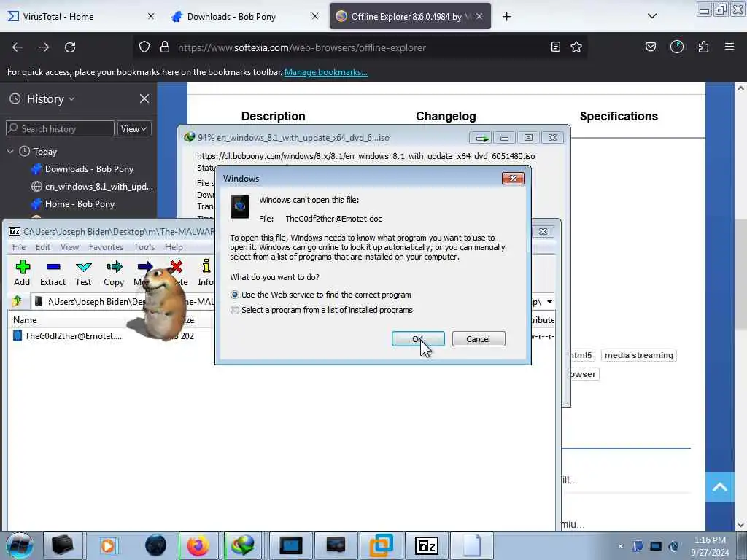
Task: Switch to Downloads - Bob Pony tab
Action: (245, 17)
